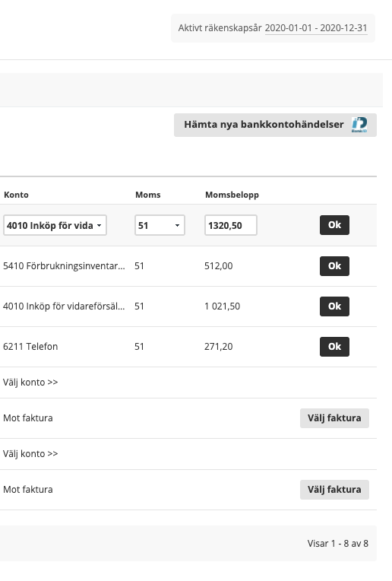The image size is (392, 581).
Task: Click the second Välj konto >> link
Action: click(30, 454)
